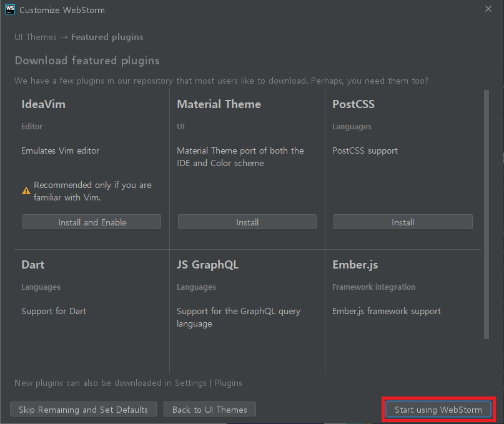Click 'Support for Dart' description
This screenshot has height=424, width=504.
pyautogui.click(x=54, y=311)
